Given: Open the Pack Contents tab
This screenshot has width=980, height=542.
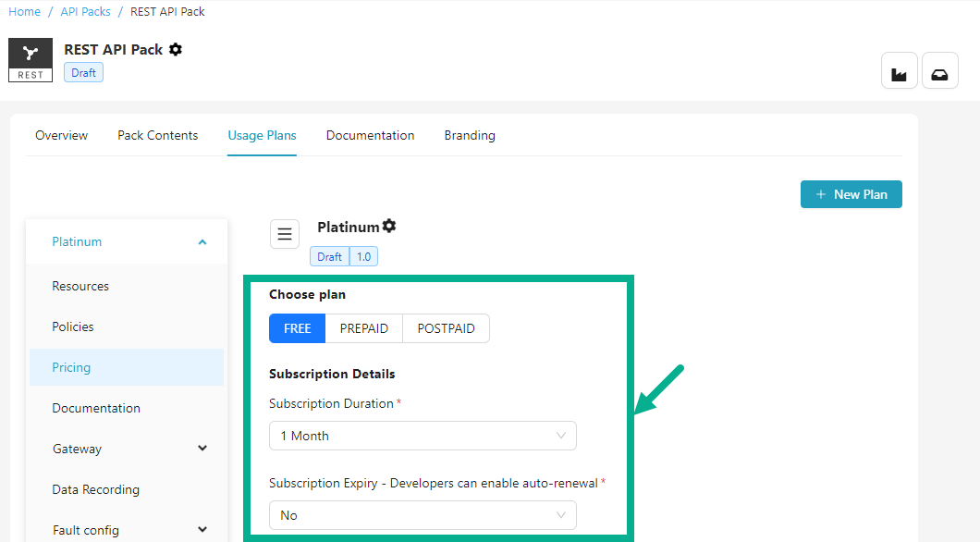Looking at the screenshot, I should coord(157,136).
